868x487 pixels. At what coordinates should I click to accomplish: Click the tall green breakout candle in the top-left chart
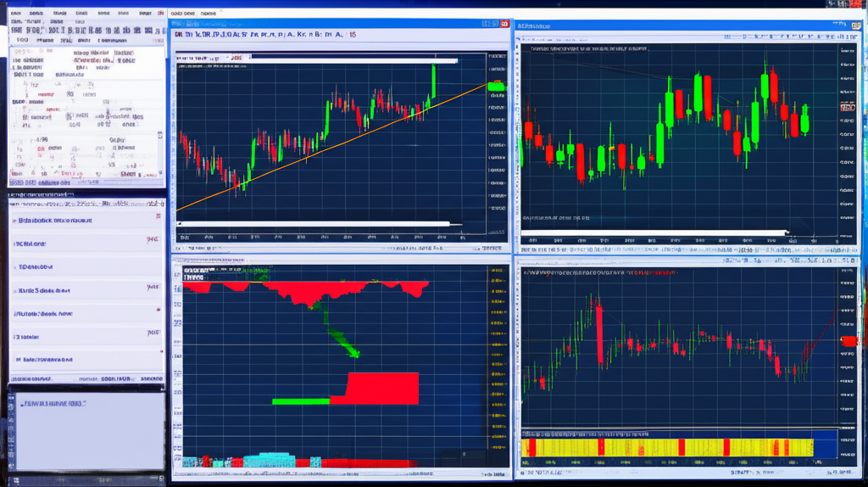pos(433,81)
